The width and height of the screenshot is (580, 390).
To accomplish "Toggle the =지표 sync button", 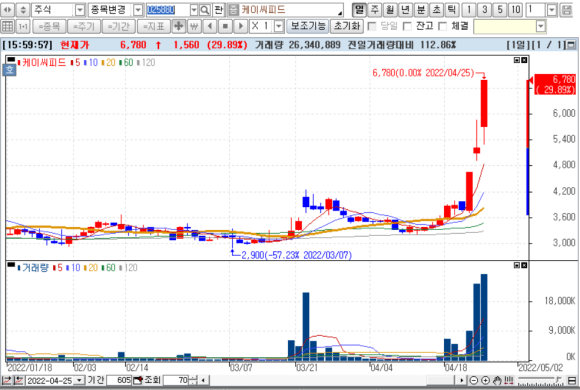I will [x=154, y=27].
